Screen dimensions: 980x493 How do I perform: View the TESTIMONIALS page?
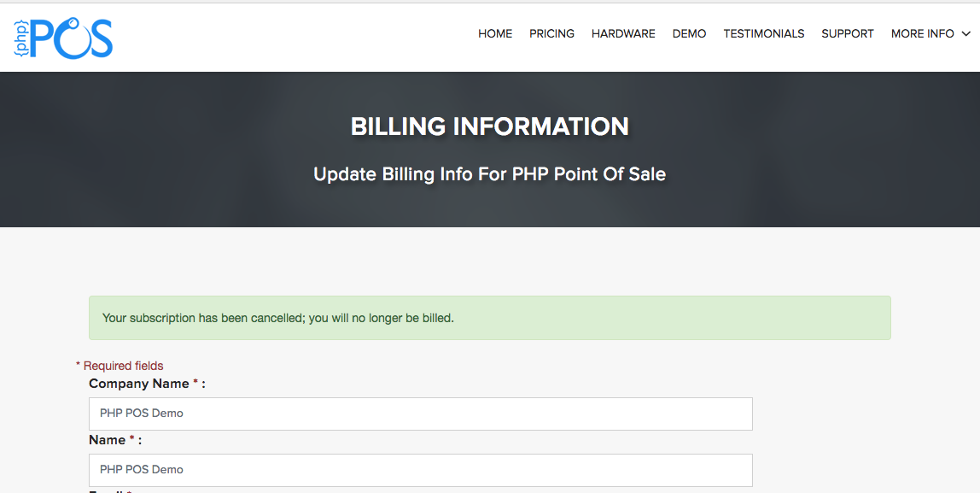[x=763, y=34]
